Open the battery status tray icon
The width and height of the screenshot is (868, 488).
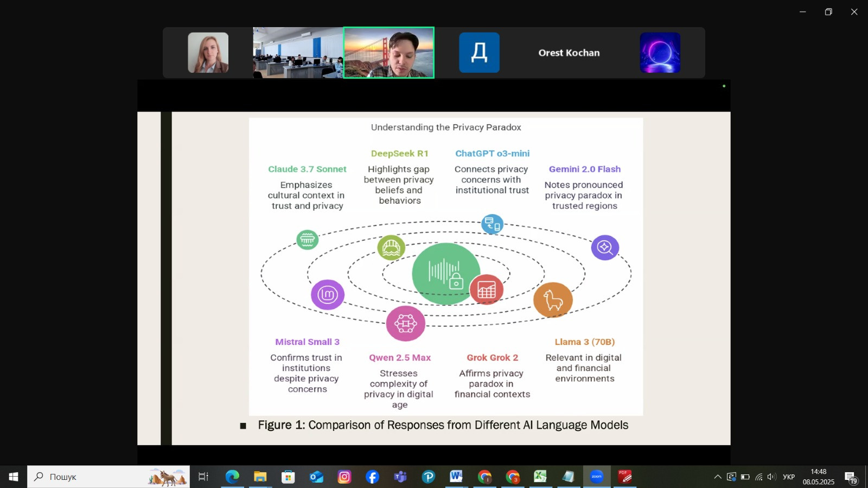coord(745,477)
